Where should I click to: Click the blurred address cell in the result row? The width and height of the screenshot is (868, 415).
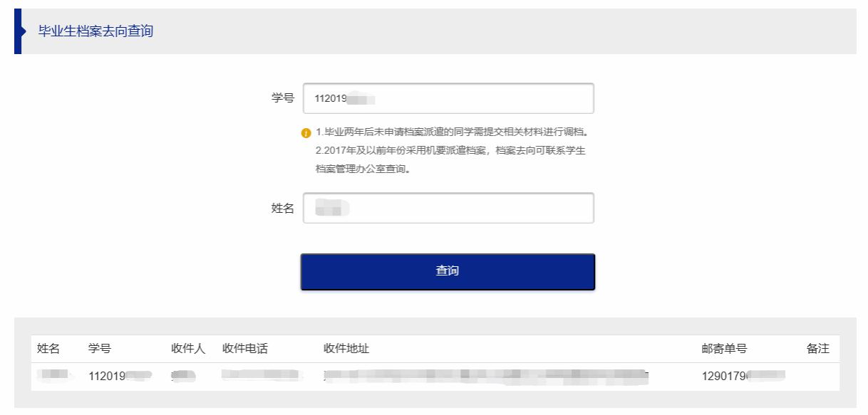(x=485, y=376)
